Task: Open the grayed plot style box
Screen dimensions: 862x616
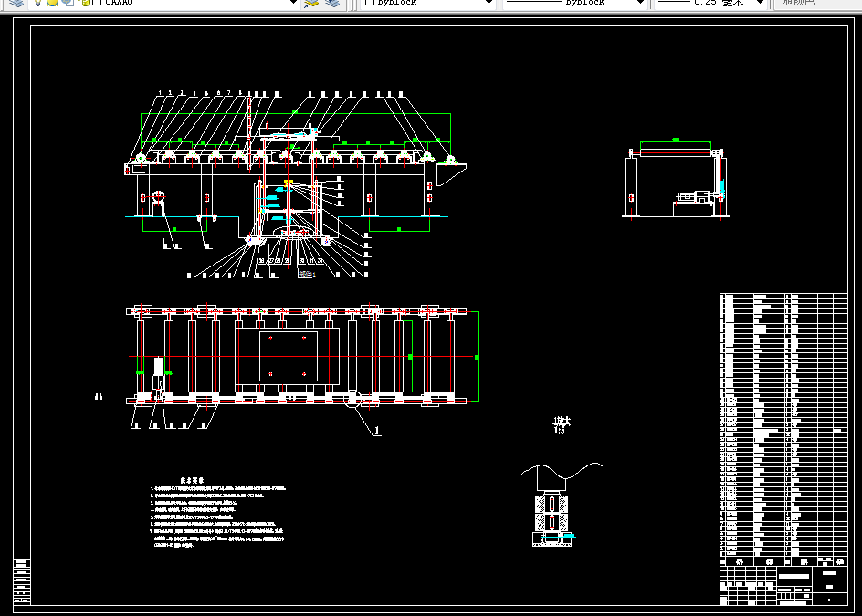Action: (x=816, y=3)
